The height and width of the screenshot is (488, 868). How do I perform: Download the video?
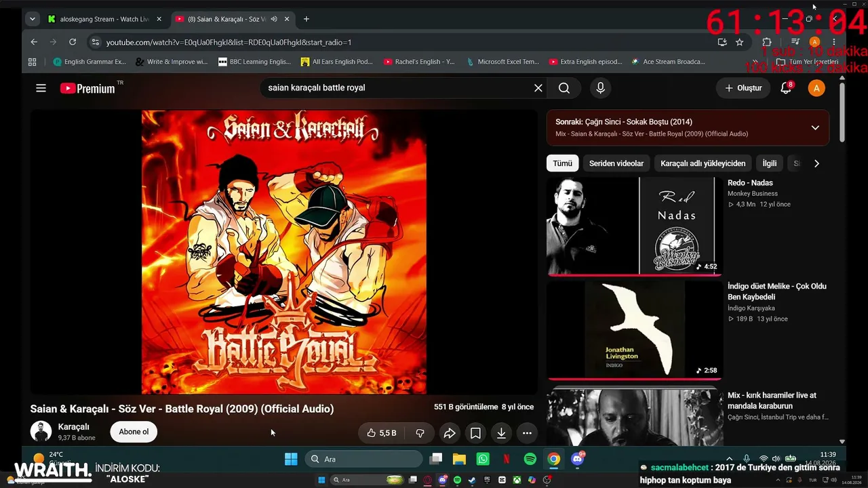pos(501,433)
